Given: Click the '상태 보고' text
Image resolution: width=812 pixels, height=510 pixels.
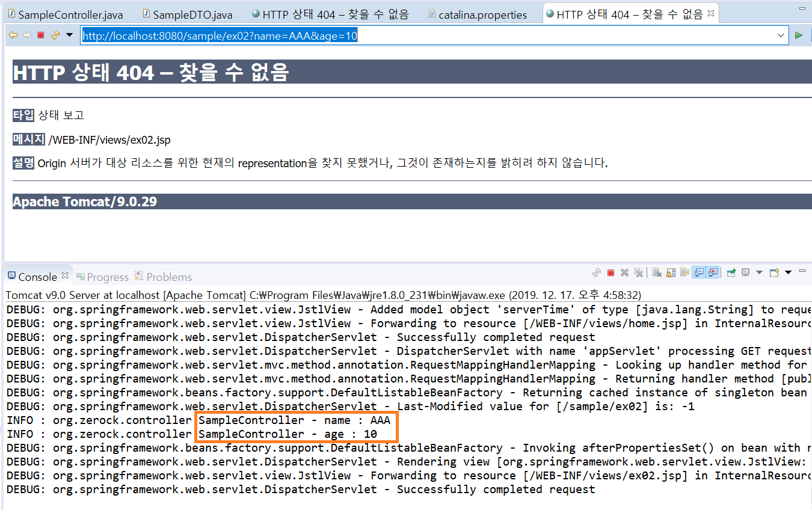Looking at the screenshot, I should [61, 115].
